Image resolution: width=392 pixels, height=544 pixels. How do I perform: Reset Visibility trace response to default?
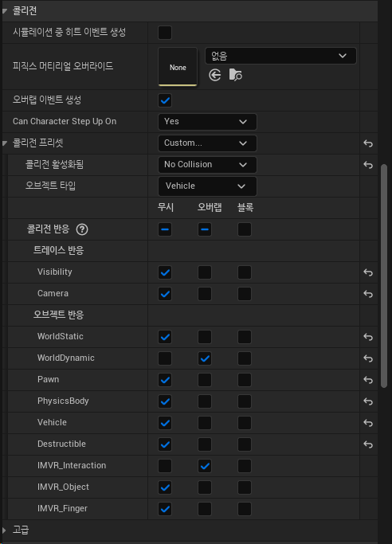[x=368, y=272]
